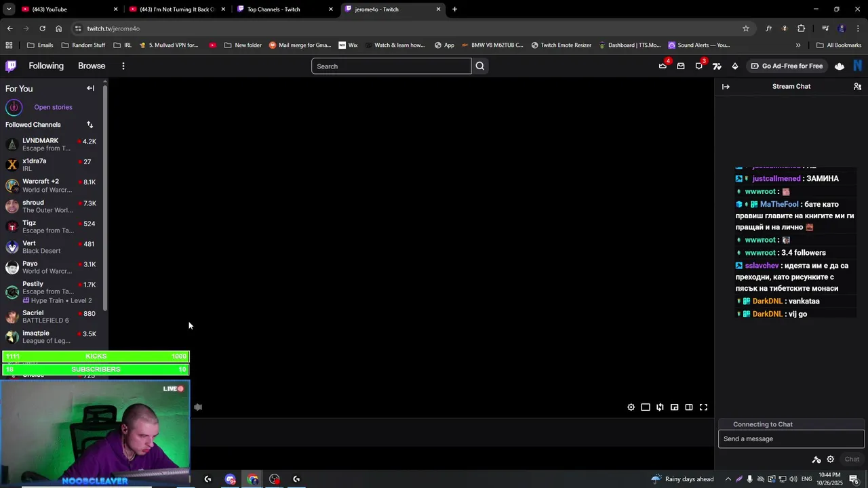
Task: Click the player reset/reload arrows icon
Action: tap(660, 407)
